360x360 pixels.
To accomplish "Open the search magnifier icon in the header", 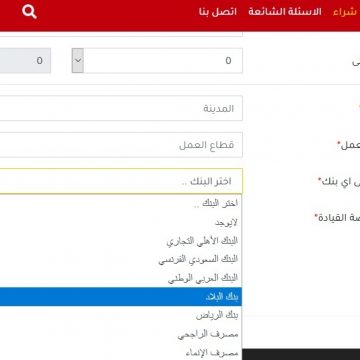I will coord(29,12).
